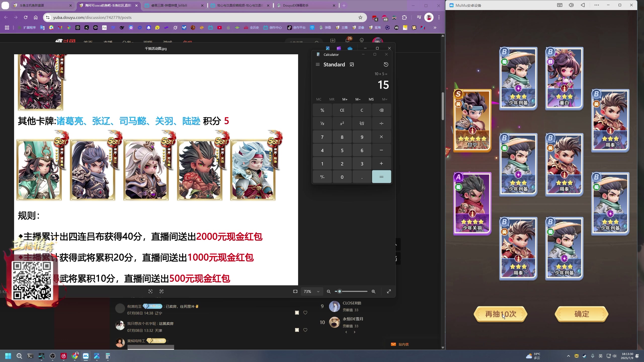
Task: Open the Windows Start menu
Action: click(8, 356)
